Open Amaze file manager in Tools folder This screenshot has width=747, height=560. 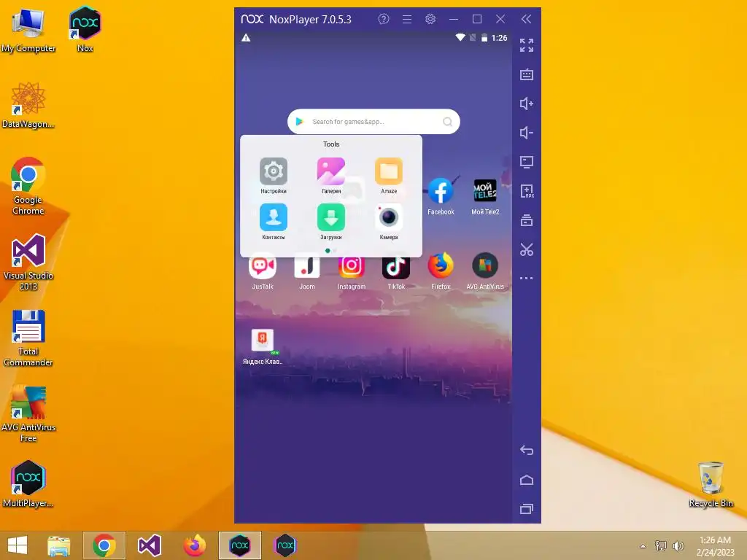tap(389, 175)
